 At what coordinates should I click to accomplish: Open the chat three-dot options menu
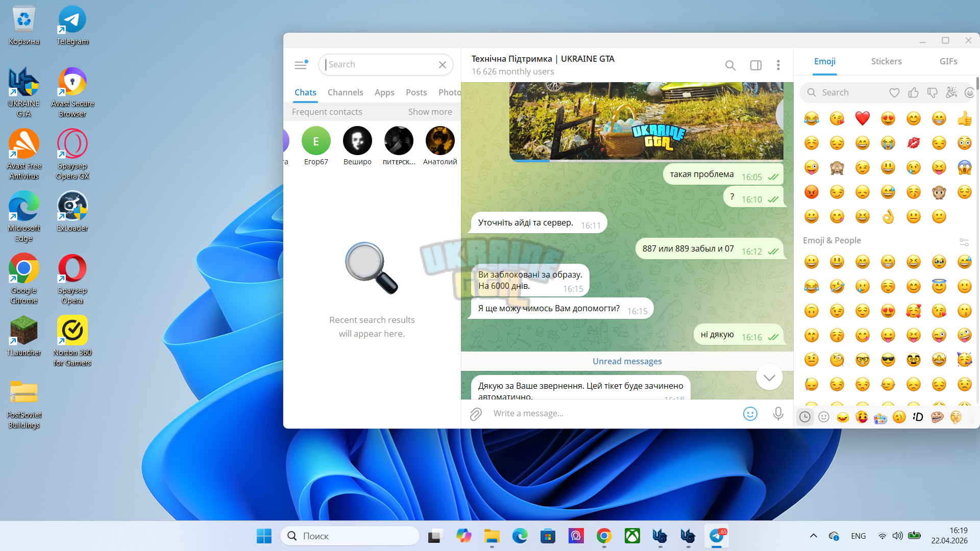778,65
